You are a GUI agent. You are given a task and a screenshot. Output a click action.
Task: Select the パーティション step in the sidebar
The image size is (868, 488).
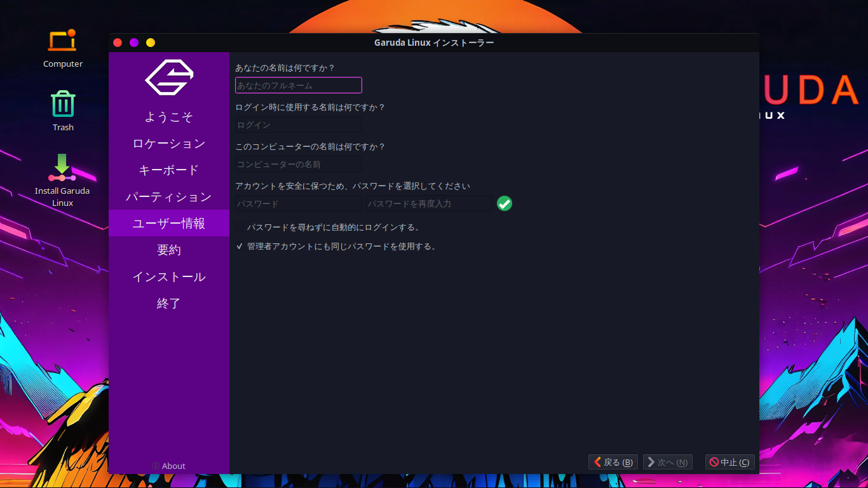click(x=169, y=197)
